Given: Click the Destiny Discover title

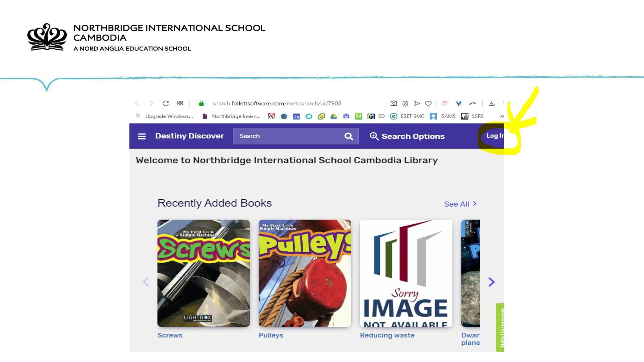Looking at the screenshot, I should pos(190,136).
